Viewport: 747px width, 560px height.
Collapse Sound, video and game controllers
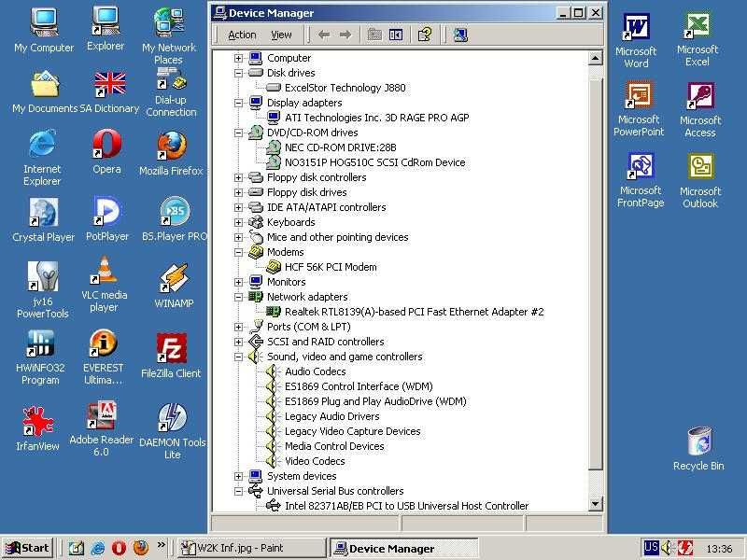[x=238, y=357]
